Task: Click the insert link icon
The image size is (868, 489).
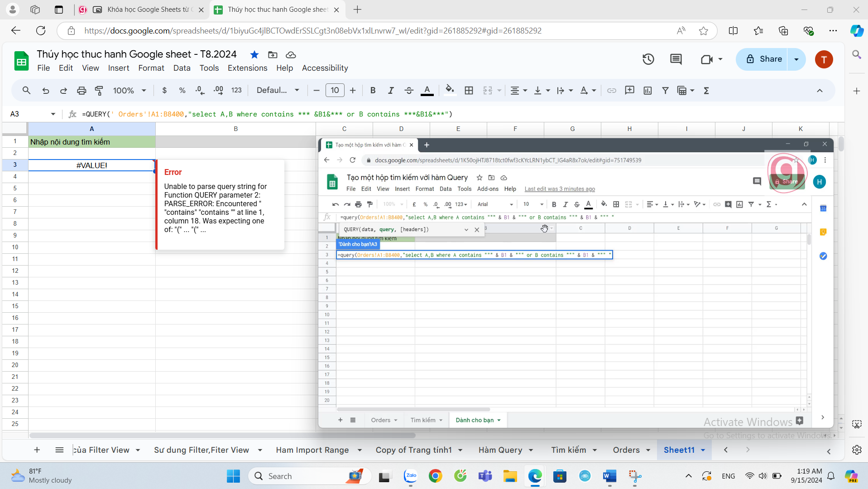Action: click(611, 91)
